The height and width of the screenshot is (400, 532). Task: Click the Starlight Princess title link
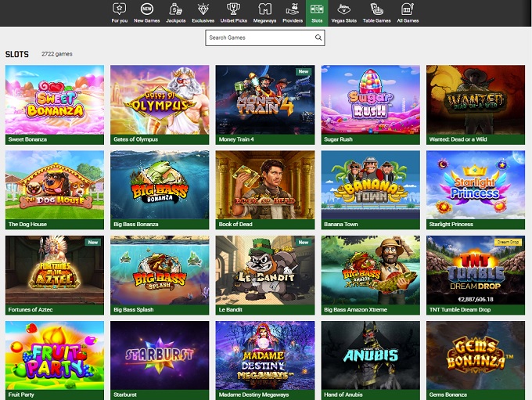(x=451, y=224)
